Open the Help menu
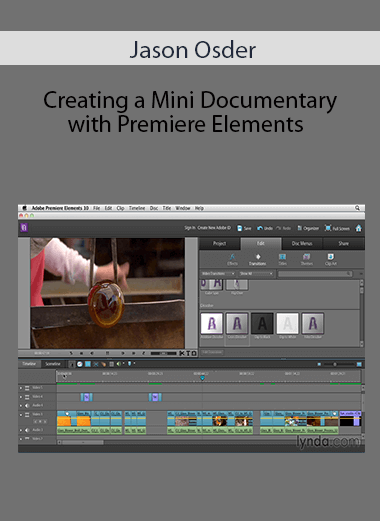 [x=199, y=208]
